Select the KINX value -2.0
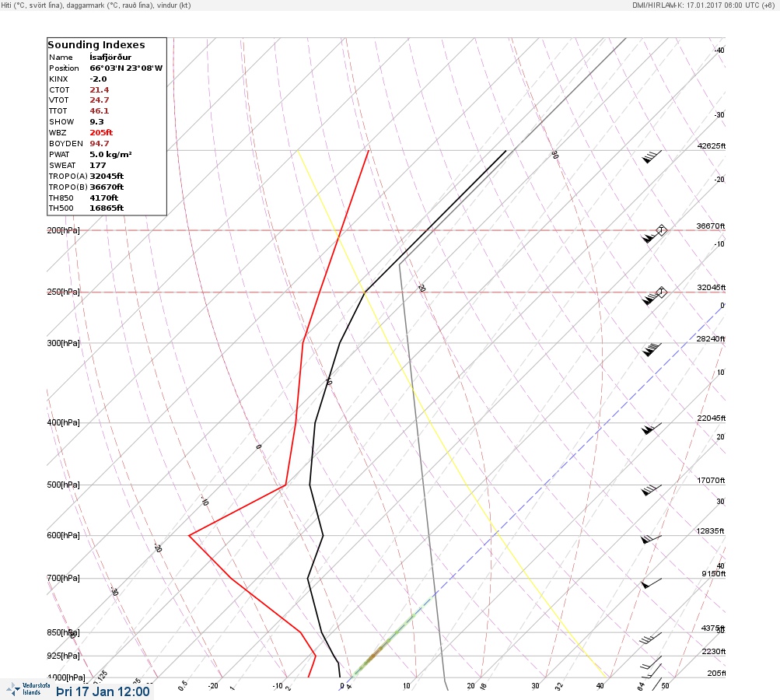This screenshot has width=780, height=700. (98, 79)
